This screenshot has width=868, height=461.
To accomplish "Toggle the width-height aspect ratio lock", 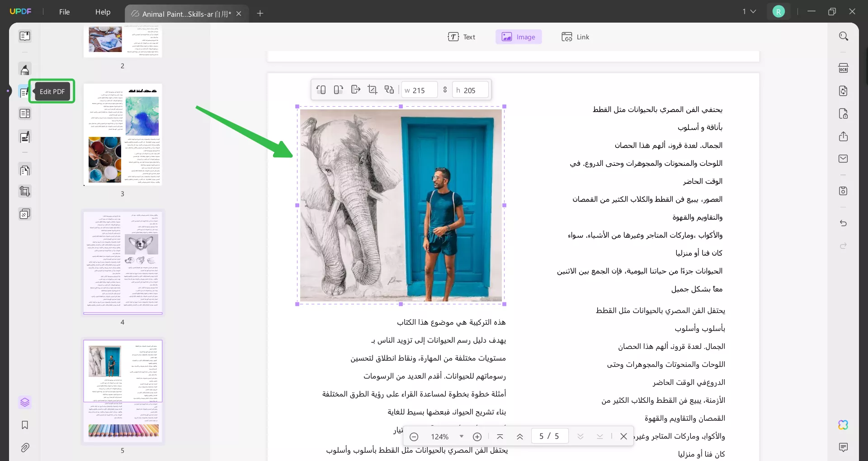I will (445, 89).
